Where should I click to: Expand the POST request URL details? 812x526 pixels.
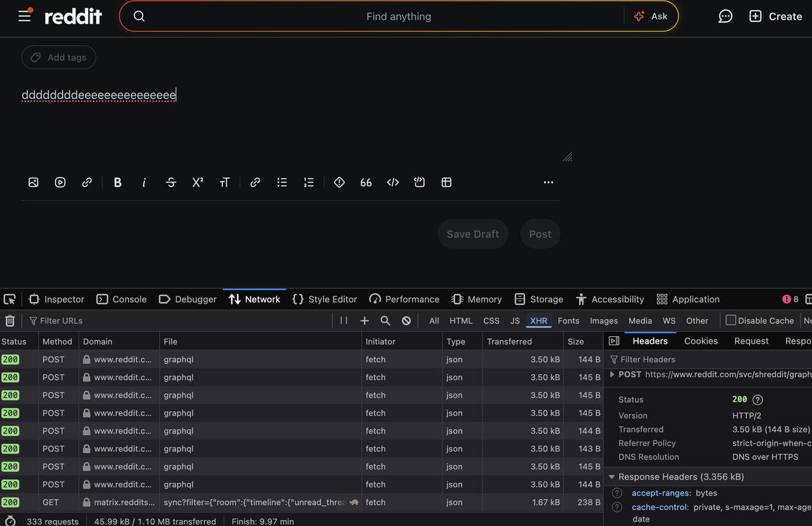[x=612, y=374]
